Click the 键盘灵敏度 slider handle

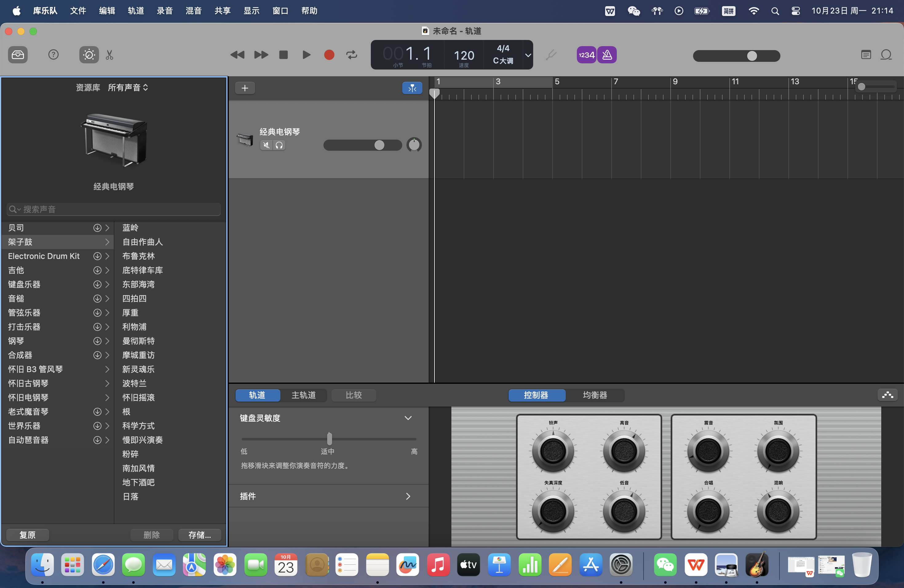(x=329, y=439)
